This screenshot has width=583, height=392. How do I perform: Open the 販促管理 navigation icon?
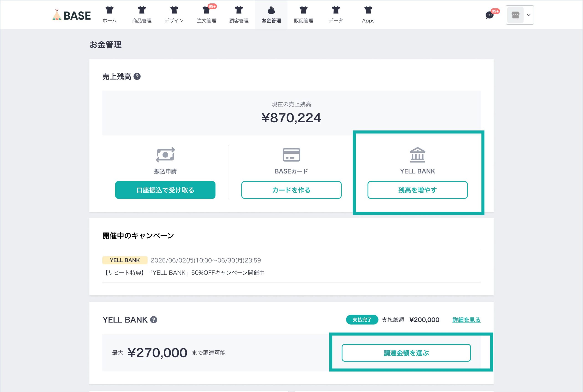(x=303, y=10)
